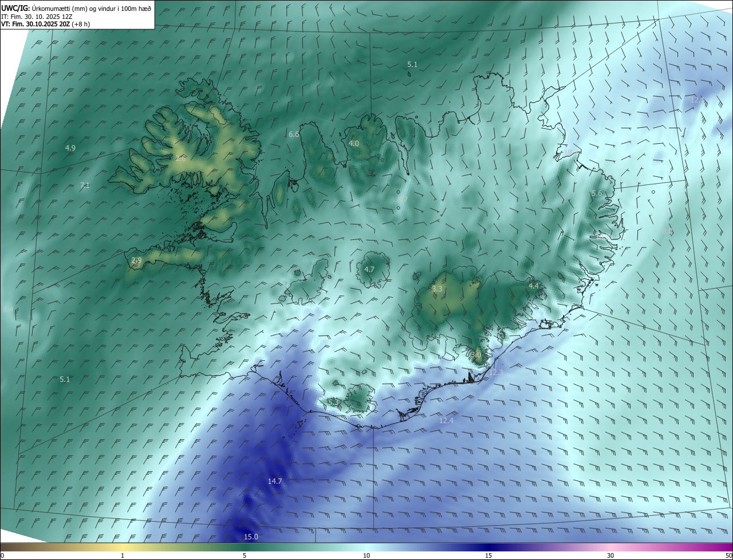Screen dimensions: 733x560
Task: Click the 4.7 value inside the round glacier outline
Action: tap(369, 269)
